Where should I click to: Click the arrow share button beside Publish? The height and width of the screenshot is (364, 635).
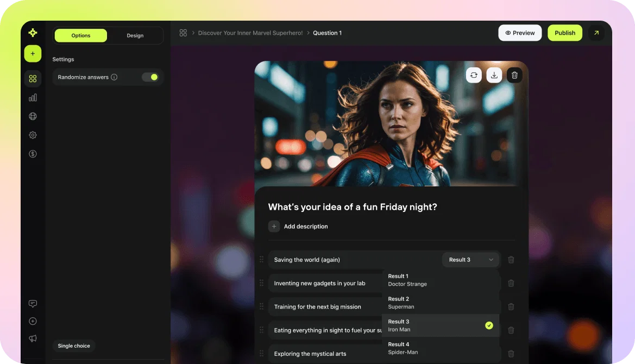pyautogui.click(x=596, y=33)
